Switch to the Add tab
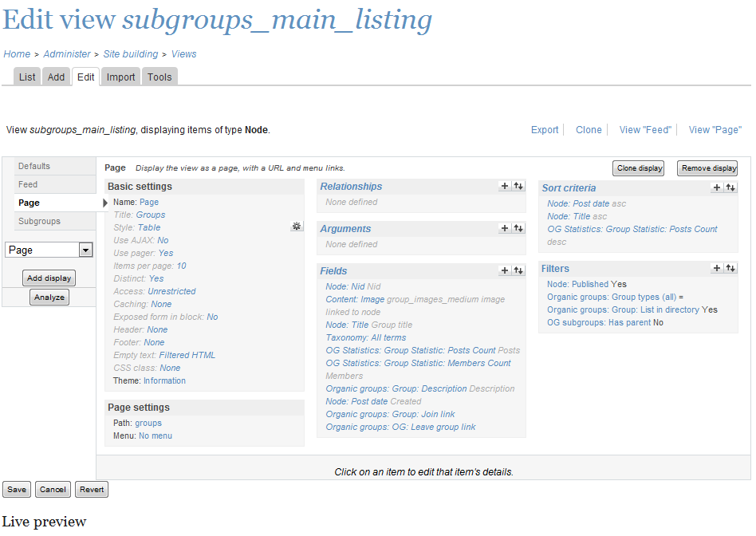This screenshot has width=756, height=536. point(56,77)
